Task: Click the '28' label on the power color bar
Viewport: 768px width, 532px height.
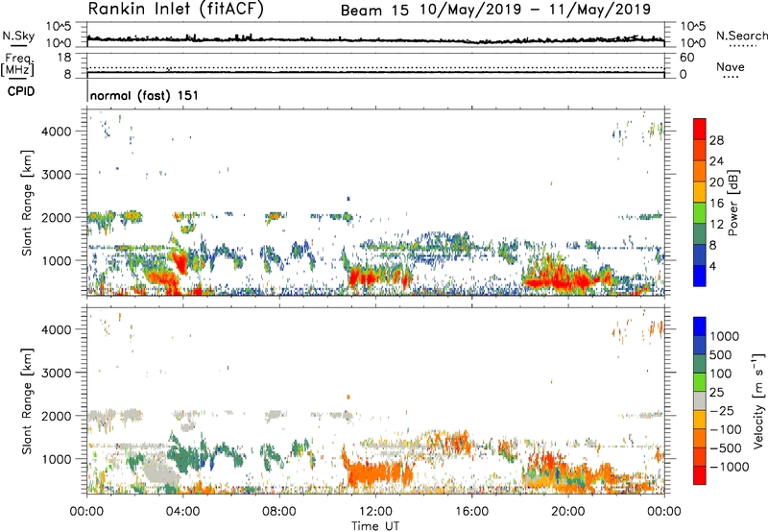Action: [x=716, y=140]
